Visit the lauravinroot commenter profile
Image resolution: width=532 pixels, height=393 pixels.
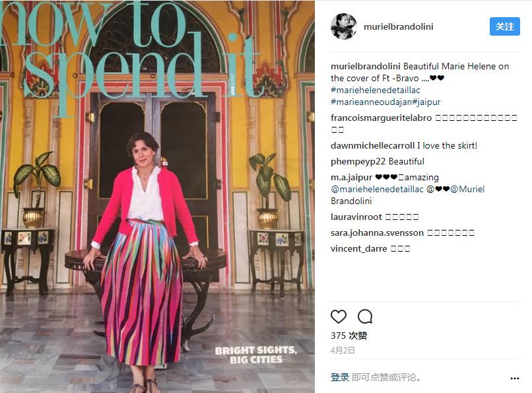(x=356, y=217)
